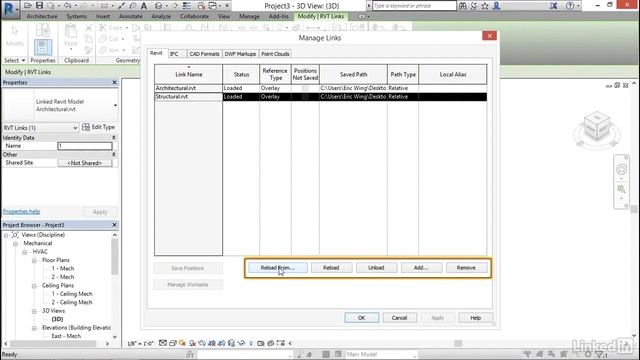
Task: Click the Reload button
Action: coord(331,268)
